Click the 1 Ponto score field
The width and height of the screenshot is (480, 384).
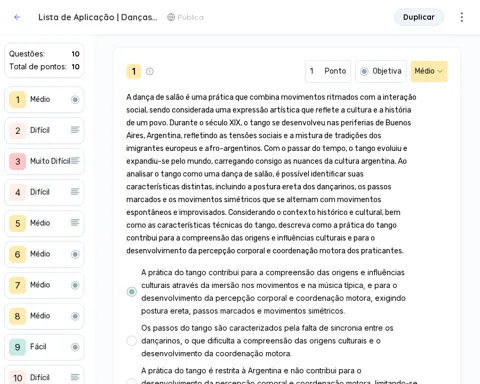[x=328, y=71]
